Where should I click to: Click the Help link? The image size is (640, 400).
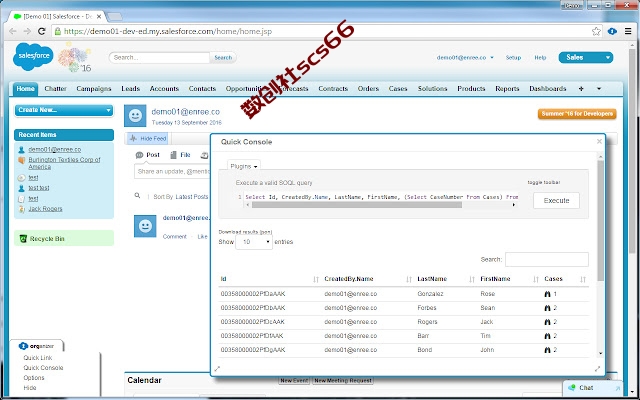click(540, 58)
